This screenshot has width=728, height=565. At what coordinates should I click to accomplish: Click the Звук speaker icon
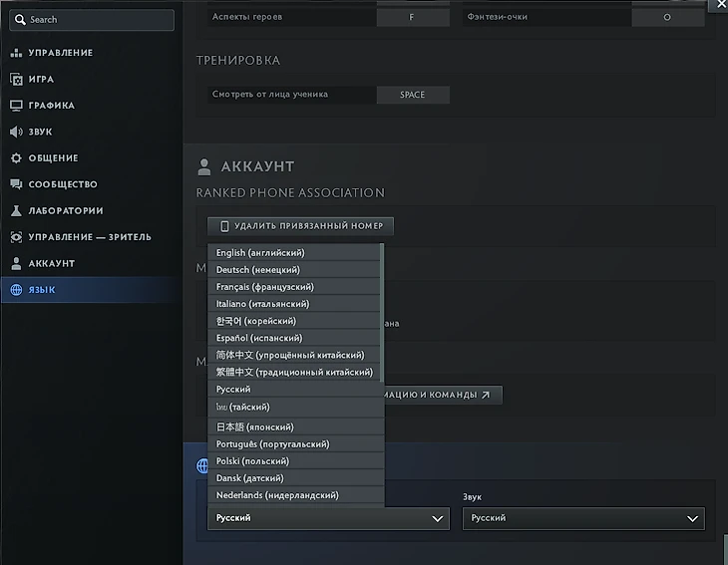point(16,132)
